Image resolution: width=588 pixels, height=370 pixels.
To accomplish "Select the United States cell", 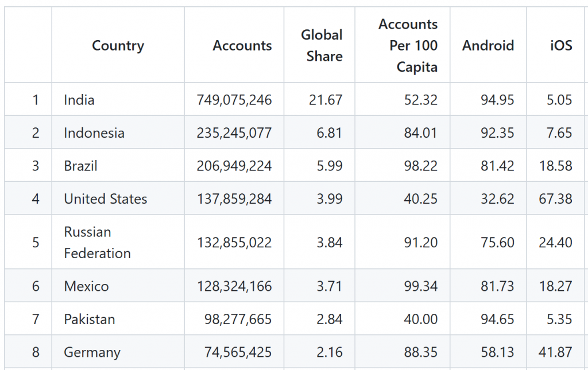I will tap(106, 199).
